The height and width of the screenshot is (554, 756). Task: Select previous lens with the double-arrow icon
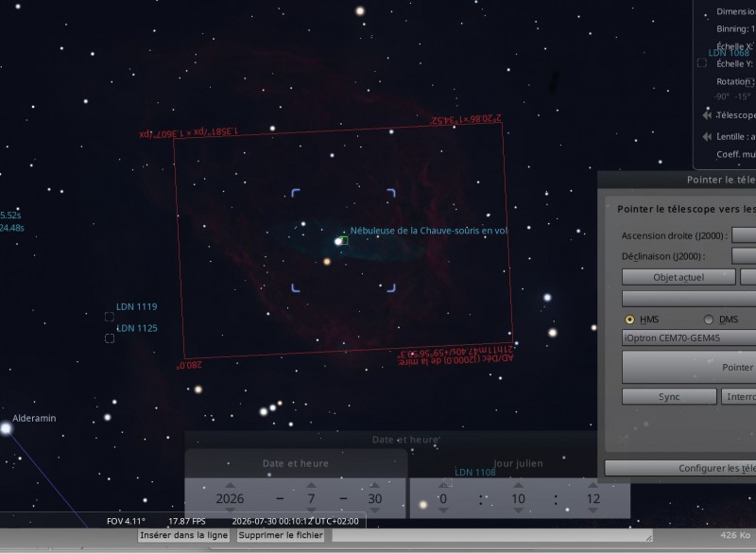[x=707, y=136]
